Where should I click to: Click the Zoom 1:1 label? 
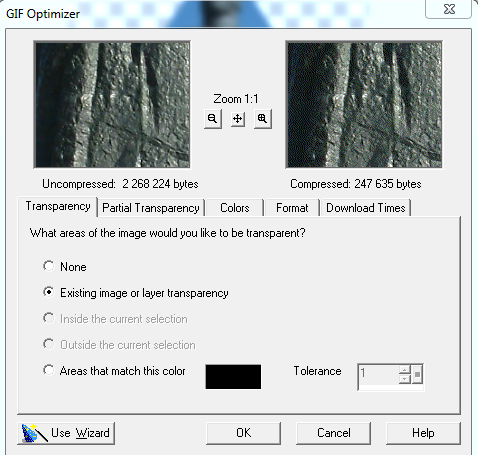(x=236, y=99)
